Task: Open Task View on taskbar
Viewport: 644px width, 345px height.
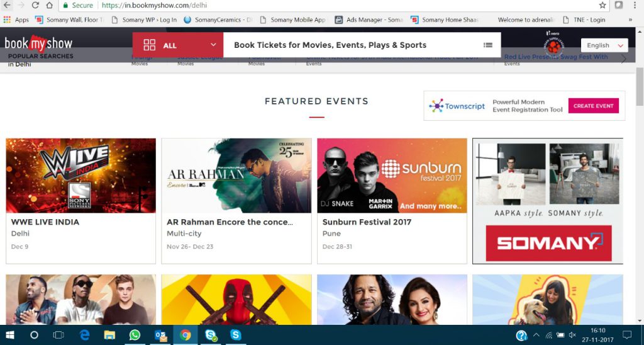Action: pyautogui.click(x=58, y=335)
